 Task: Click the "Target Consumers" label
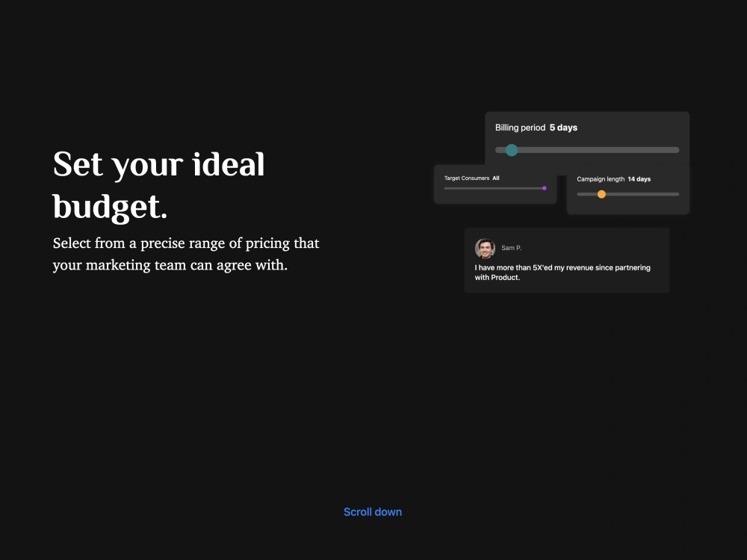[x=466, y=178]
